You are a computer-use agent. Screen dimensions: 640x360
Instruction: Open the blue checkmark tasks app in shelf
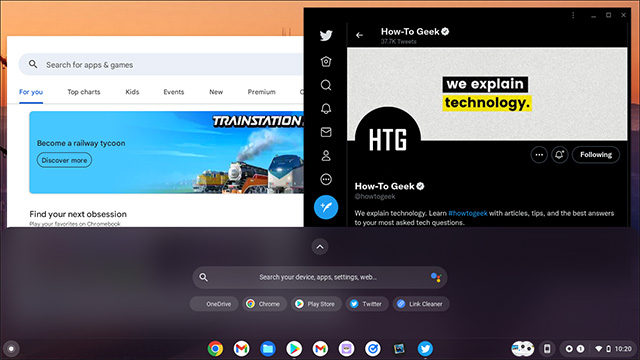tap(373, 349)
